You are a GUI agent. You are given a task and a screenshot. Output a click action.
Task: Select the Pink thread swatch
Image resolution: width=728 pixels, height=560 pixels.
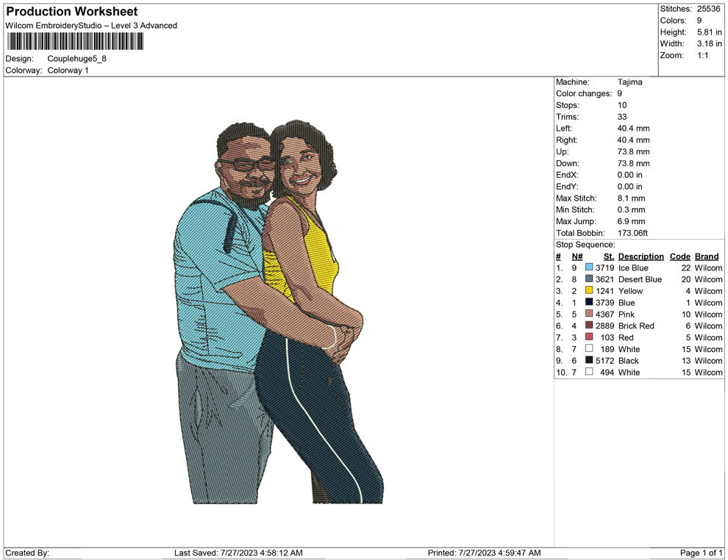point(589,314)
